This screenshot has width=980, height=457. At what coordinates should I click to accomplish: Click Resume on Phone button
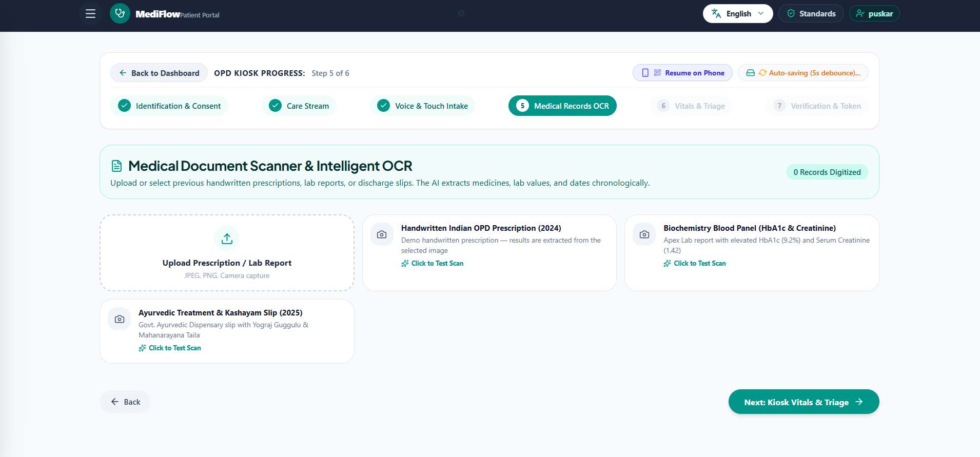pyautogui.click(x=682, y=73)
